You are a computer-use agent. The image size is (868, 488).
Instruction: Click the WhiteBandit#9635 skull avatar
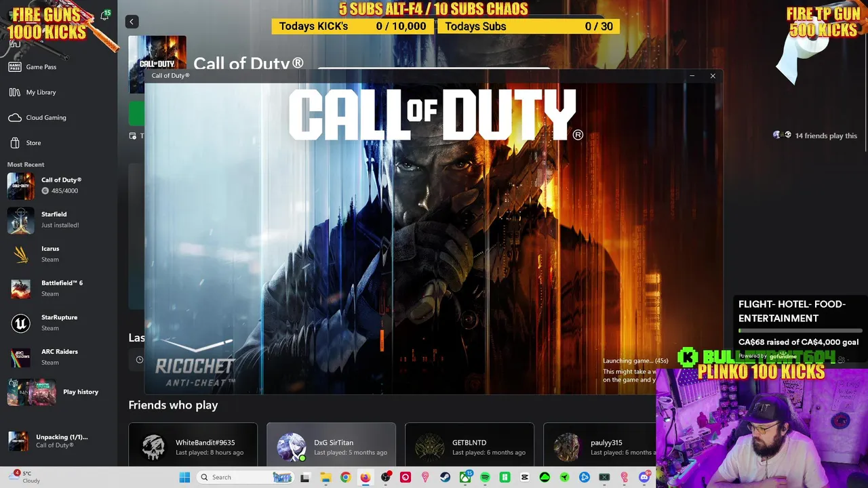tap(153, 447)
